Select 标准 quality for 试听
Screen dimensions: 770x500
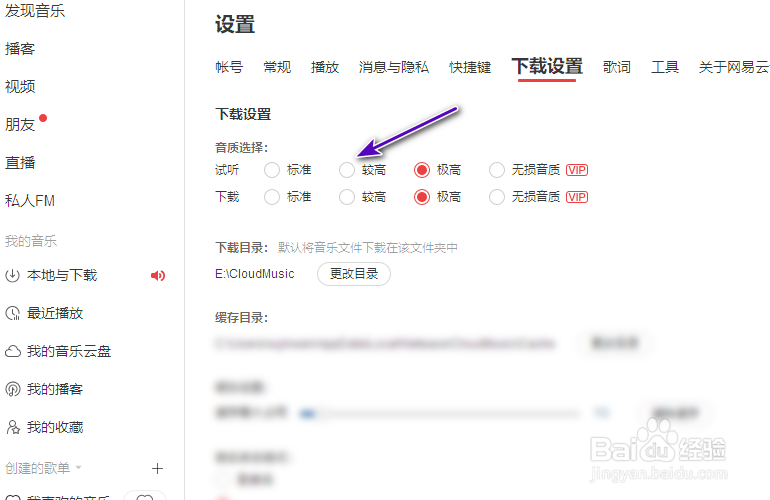[x=272, y=170]
